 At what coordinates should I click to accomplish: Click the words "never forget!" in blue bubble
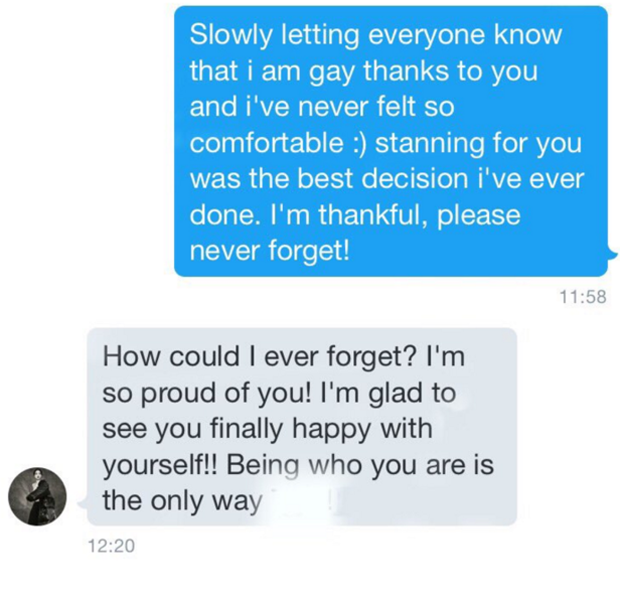tap(270, 251)
